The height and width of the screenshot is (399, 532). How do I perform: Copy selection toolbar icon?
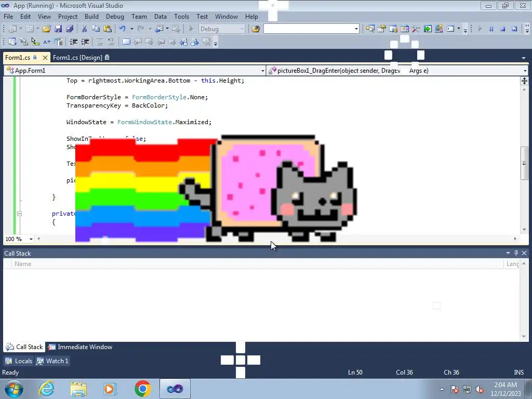[96, 29]
